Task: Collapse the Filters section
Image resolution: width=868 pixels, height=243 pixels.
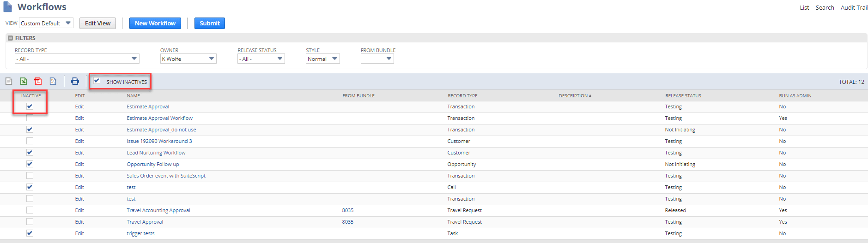Action: click(x=10, y=38)
